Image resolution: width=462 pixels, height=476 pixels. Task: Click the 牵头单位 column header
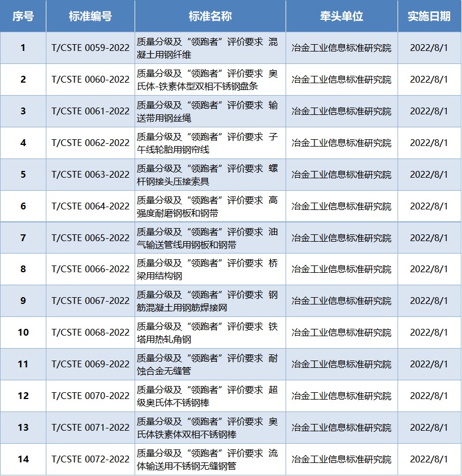pyautogui.click(x=342, y=16)
